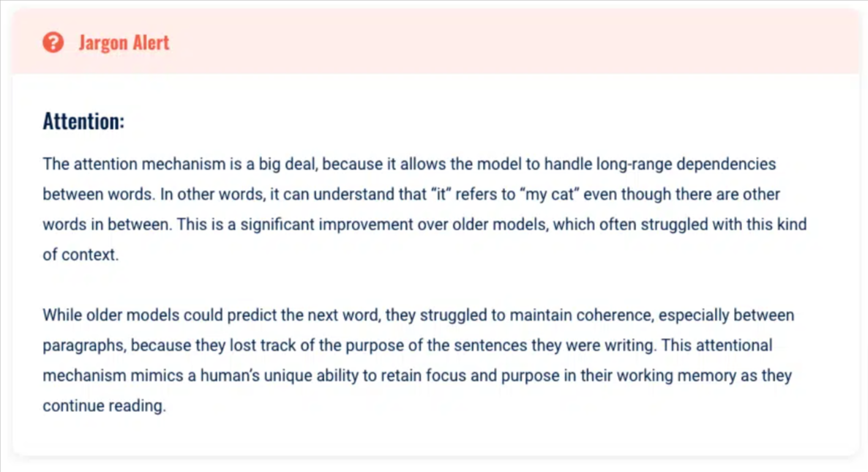Click the "Jargon Alert" title text
The width and height of the screenshot is (868, 472).
click(x=124, y=42)
